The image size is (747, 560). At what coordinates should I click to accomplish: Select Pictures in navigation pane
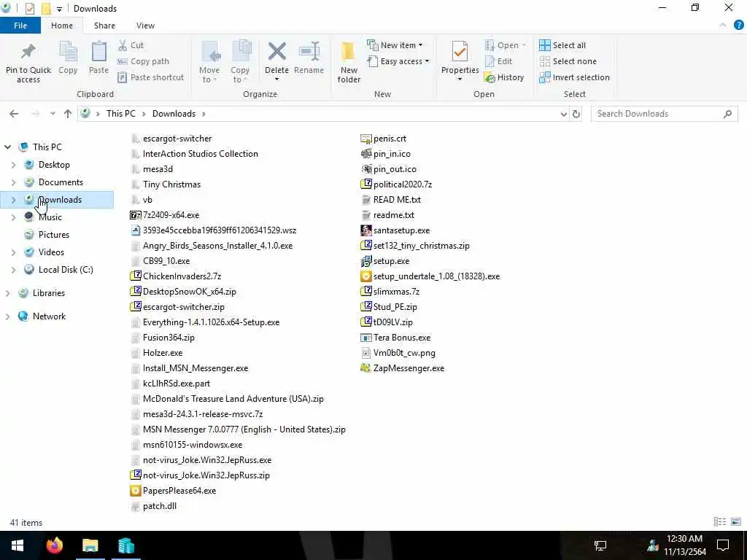click(54, 235)
